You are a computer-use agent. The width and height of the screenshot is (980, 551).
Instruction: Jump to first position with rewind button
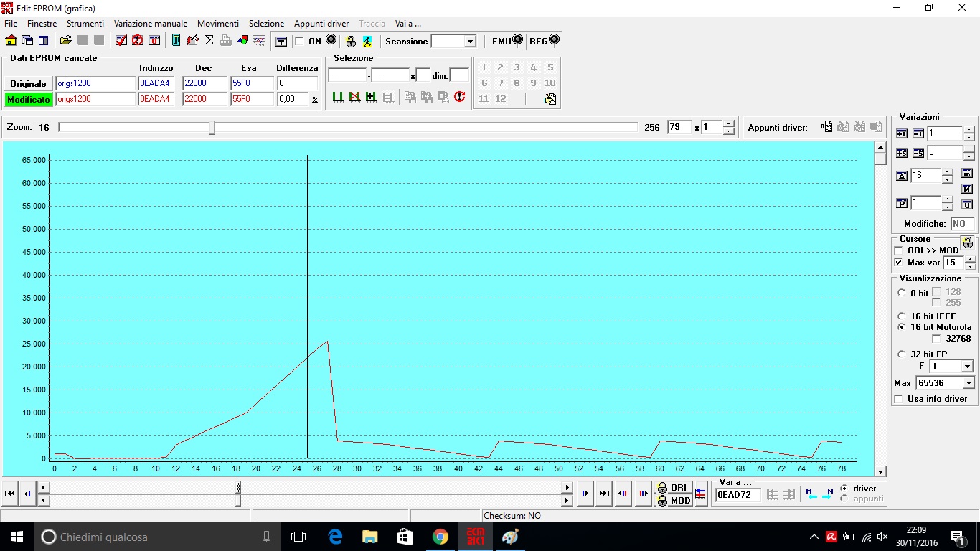click(10, 494)
